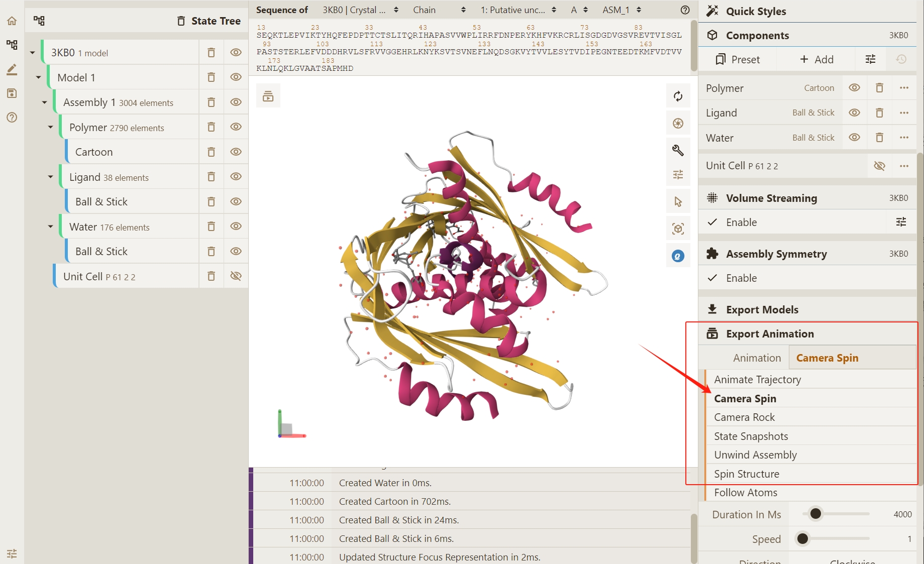Click Add button in Components panel
This screenshot has height=564, width=924.
(x=816, y=60)
